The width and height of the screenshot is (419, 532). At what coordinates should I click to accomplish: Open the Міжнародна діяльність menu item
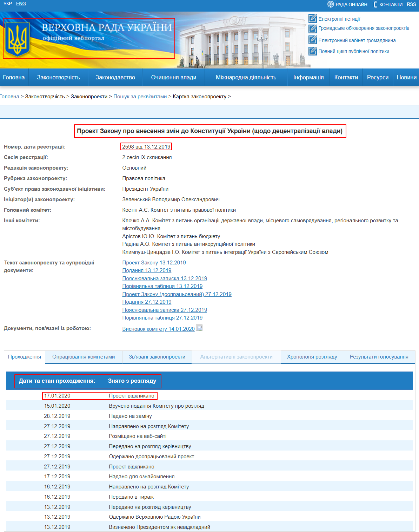246,77
